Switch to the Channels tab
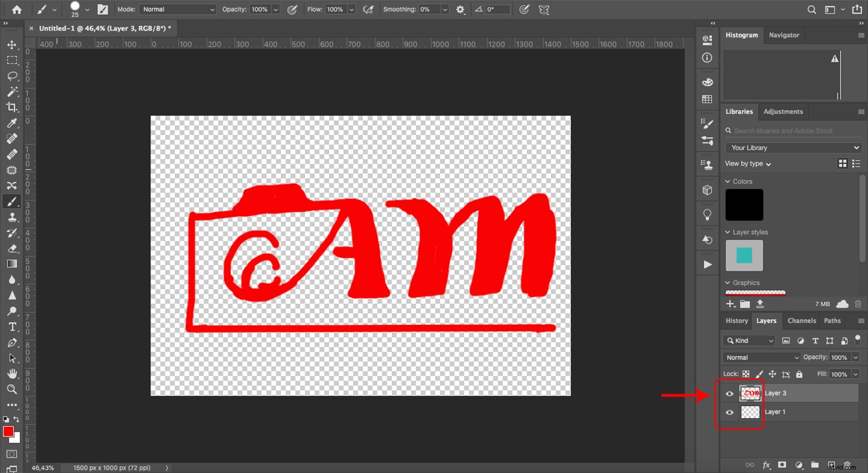Viewport: 868px width, 473px height. click(x=801, y=321)
